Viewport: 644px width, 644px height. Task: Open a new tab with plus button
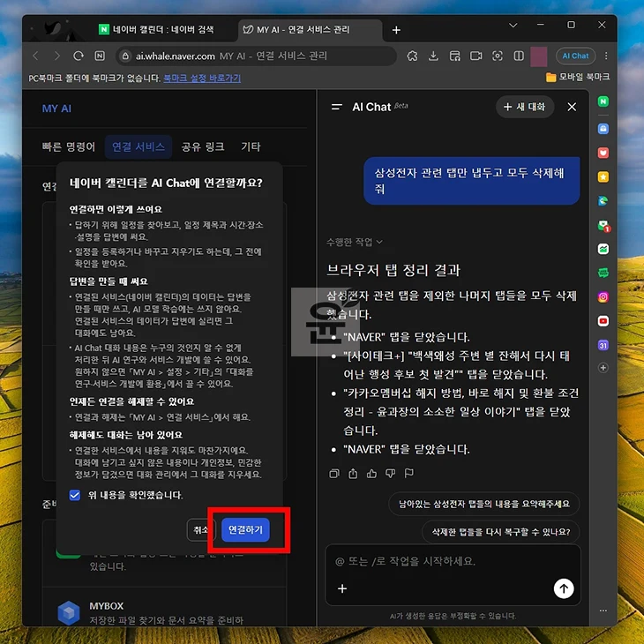tap(396, 30)
